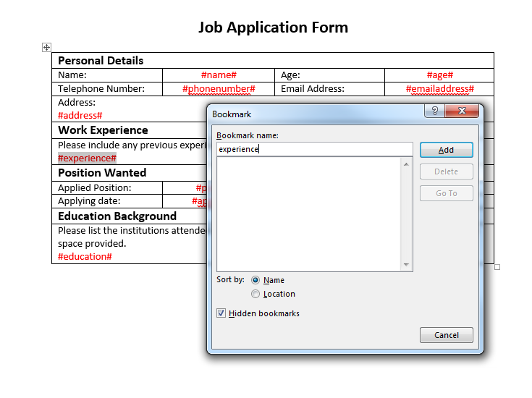Click the Bookmark name input field
The height and width of the screenshot is (398, 532).
315,149
